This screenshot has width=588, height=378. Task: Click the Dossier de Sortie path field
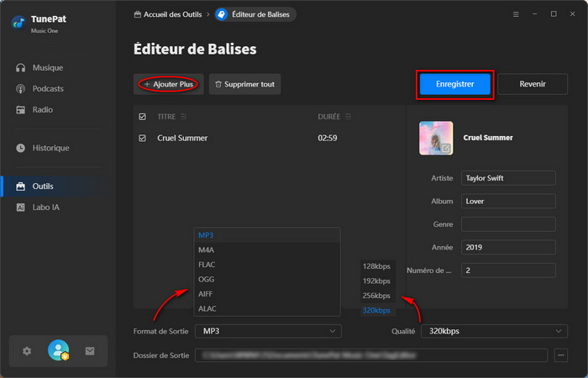371,355
